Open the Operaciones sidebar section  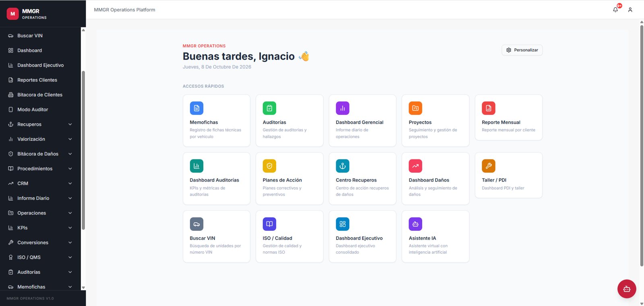pyautogui.click(x=40, y=213)
